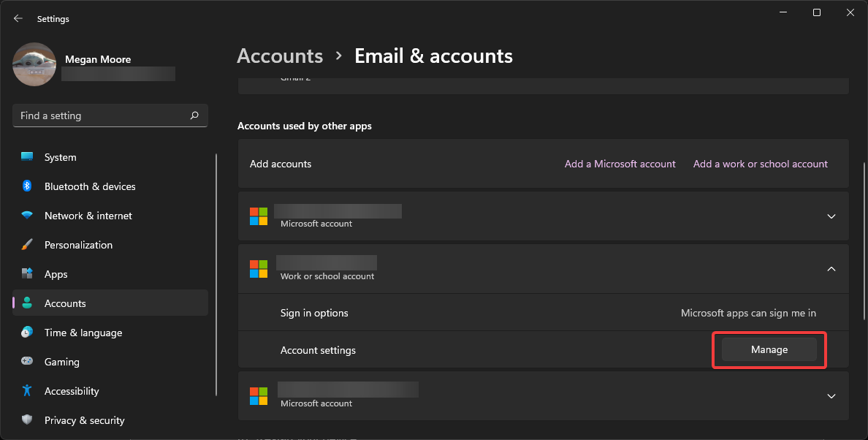Select Accounts in the sidebar navigation
868x440 pixels.
pos(65,303)
